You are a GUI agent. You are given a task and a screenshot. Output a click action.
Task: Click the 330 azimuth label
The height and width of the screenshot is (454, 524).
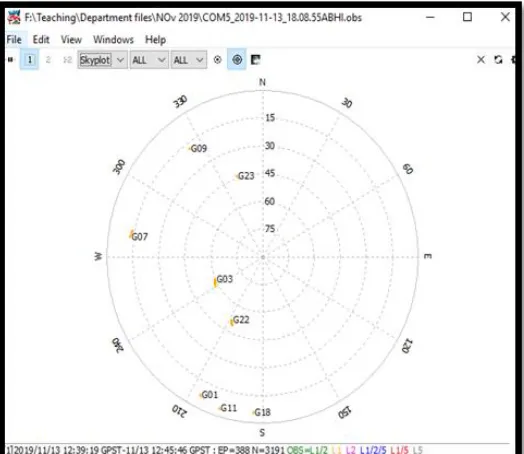click(x=180, y=102)
